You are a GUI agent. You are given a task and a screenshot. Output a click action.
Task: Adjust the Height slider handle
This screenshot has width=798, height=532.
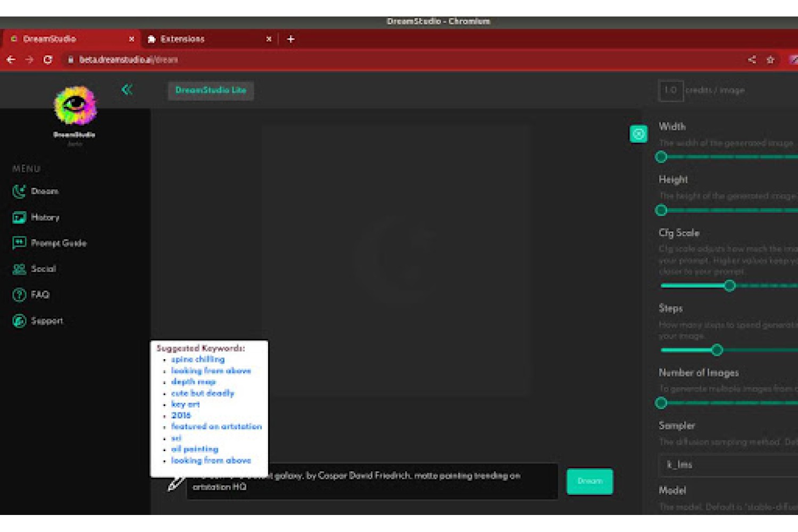tap(661, 210)
